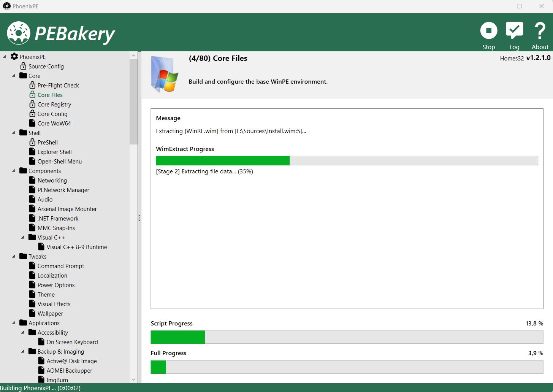
Task: Click file icon beside Explorer Shell
Action: (x=32, y=151)
